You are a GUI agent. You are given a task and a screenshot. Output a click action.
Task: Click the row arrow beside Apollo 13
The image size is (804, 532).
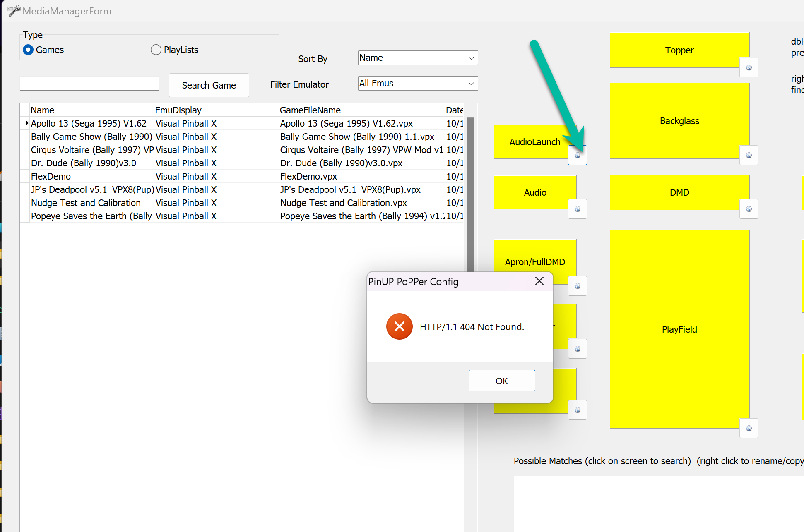pos(26,123)
